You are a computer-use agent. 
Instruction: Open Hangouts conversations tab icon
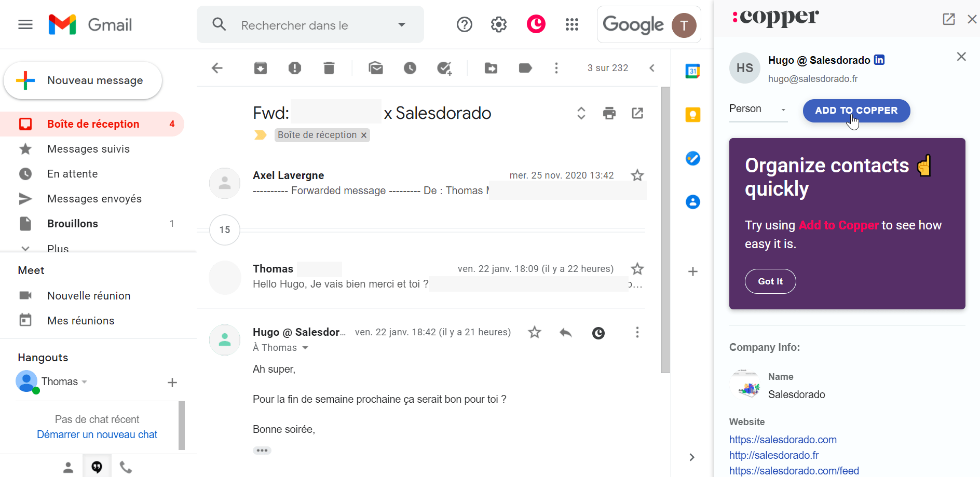coord(97,467)
